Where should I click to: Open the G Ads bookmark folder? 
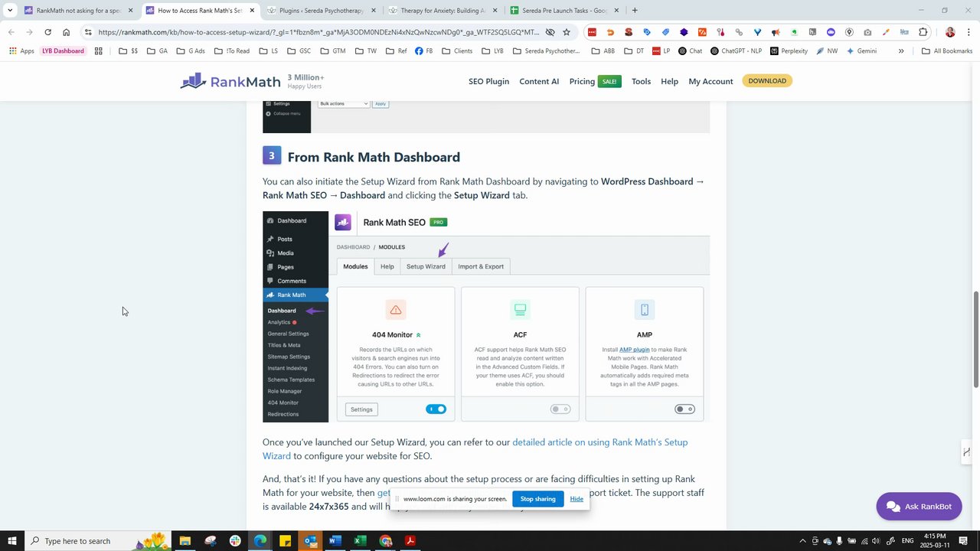tap(191, 51)
